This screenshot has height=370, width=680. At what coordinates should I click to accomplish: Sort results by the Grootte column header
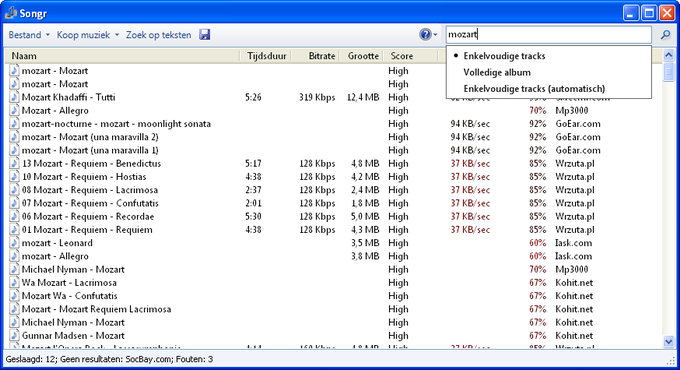(x=362, y=56)
